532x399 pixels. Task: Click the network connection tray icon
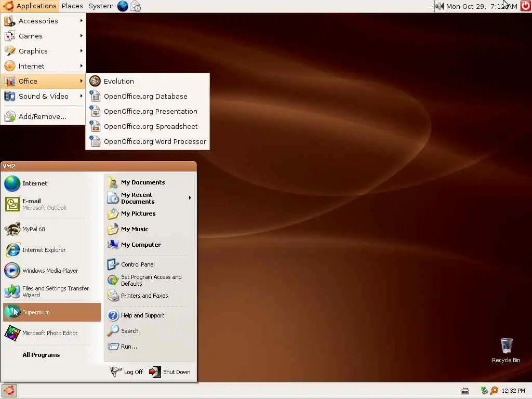click(484, 391)
